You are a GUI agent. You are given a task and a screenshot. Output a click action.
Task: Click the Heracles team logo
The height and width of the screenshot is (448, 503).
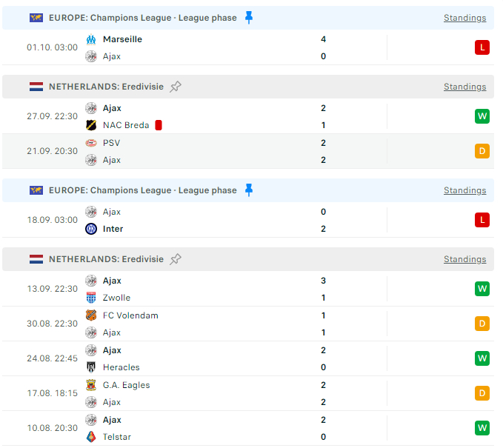click(x=91, y=367)
